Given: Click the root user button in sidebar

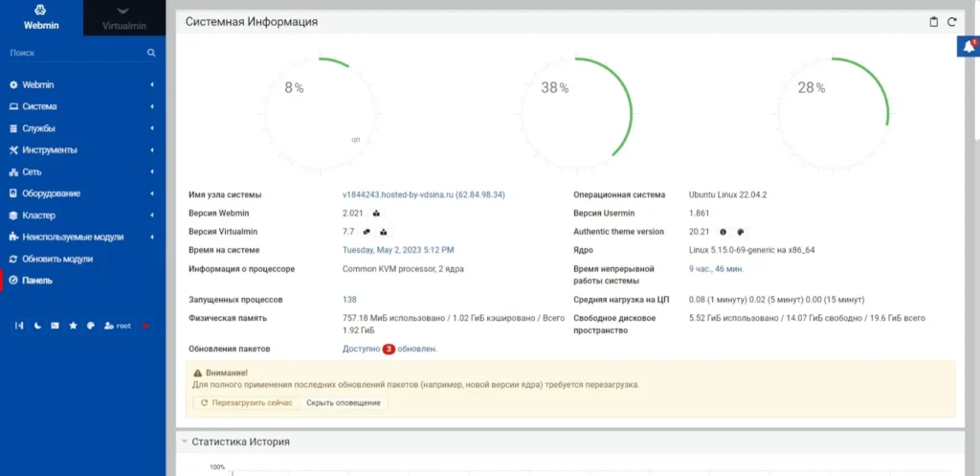Looking at the screenshot, I should 118,326.
